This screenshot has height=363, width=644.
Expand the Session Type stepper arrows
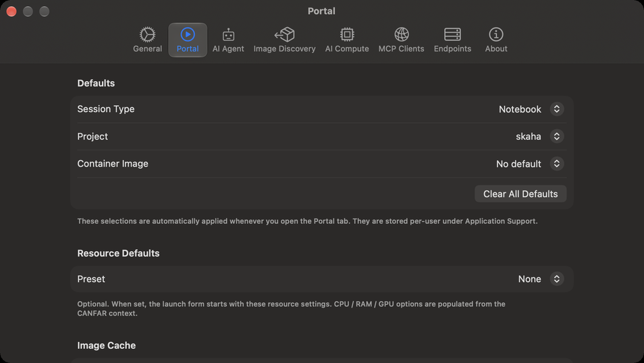(x=556, y=109)
